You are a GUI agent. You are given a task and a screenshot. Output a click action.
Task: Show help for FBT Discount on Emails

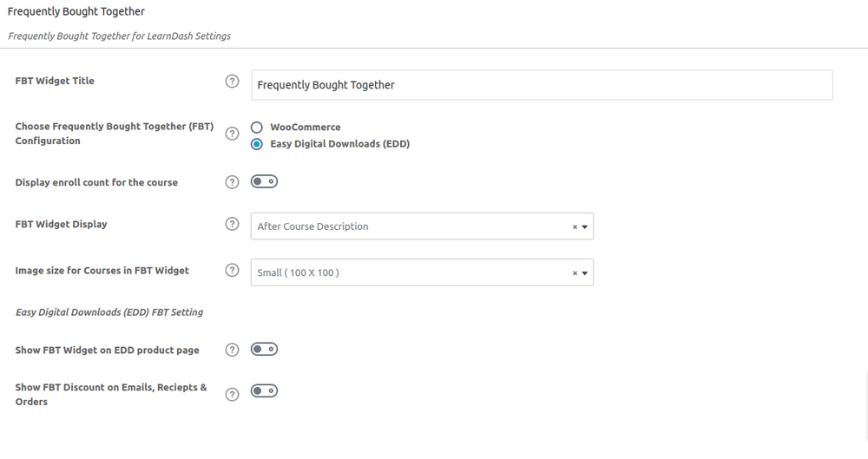(x=232, y=395)
